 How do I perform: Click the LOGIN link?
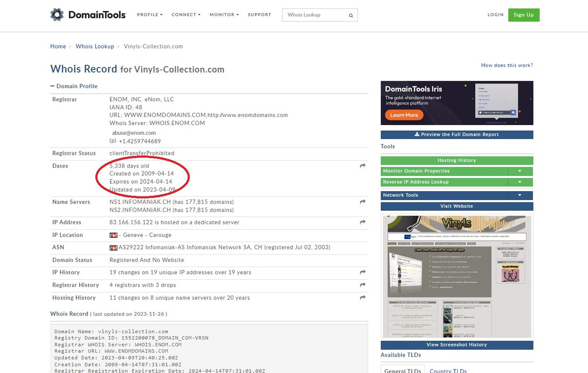click(x=496, y=15)
